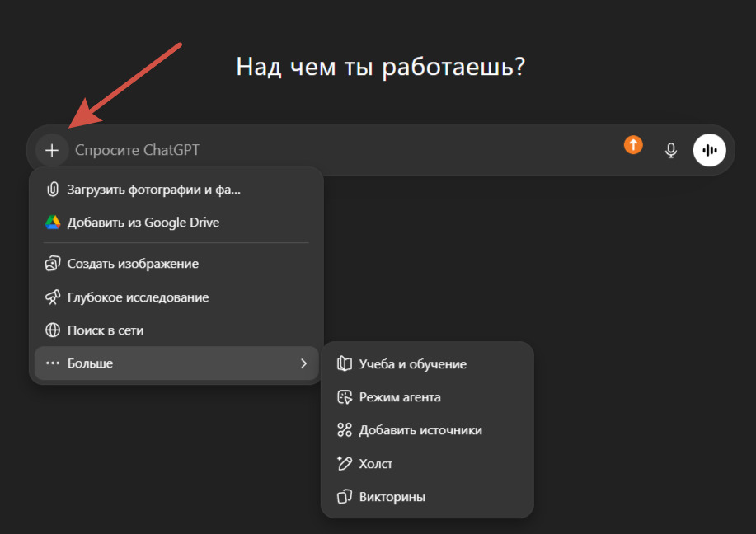
Task: Select Учеба и обучение in submenu
Action: 427,364
